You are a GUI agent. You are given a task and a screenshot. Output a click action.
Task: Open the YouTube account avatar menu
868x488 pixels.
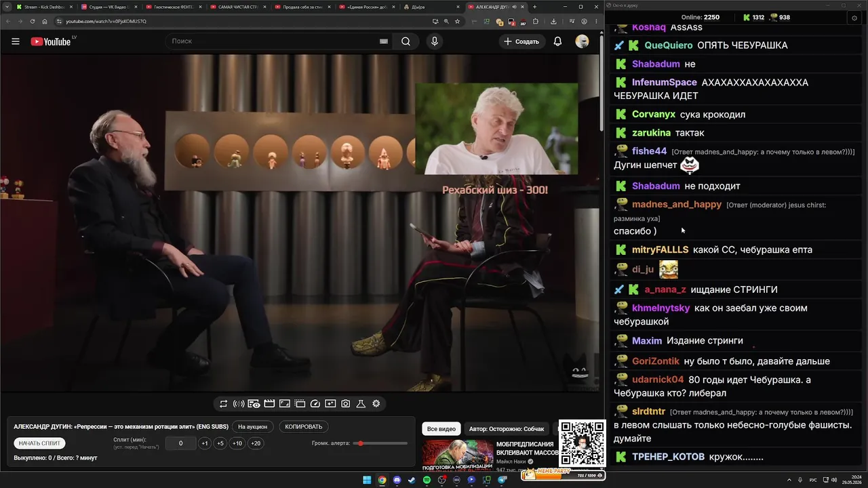pyautogui.click(x=582, y=41)
